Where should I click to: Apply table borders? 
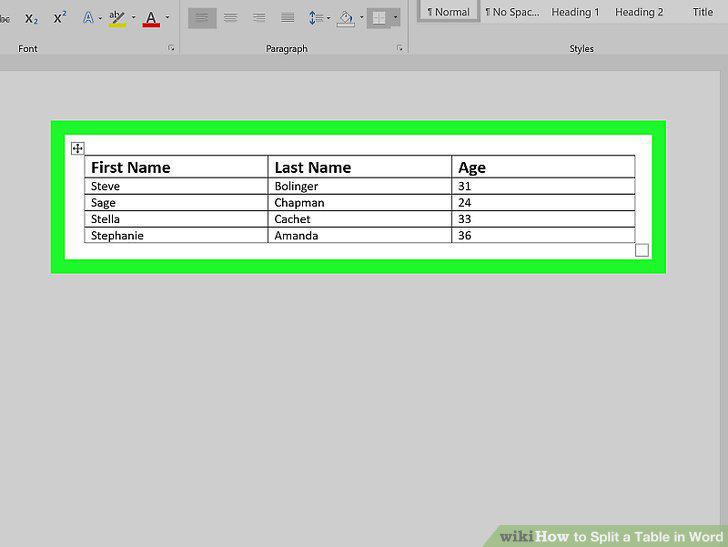pyautogui.click(x=379, y=18)
